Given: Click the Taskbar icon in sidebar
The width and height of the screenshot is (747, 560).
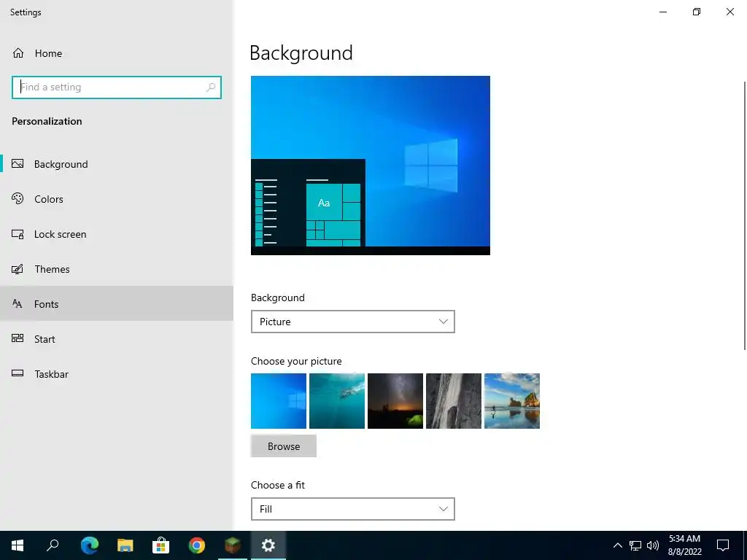Looking at the screenshot, I should pos(18,373).
